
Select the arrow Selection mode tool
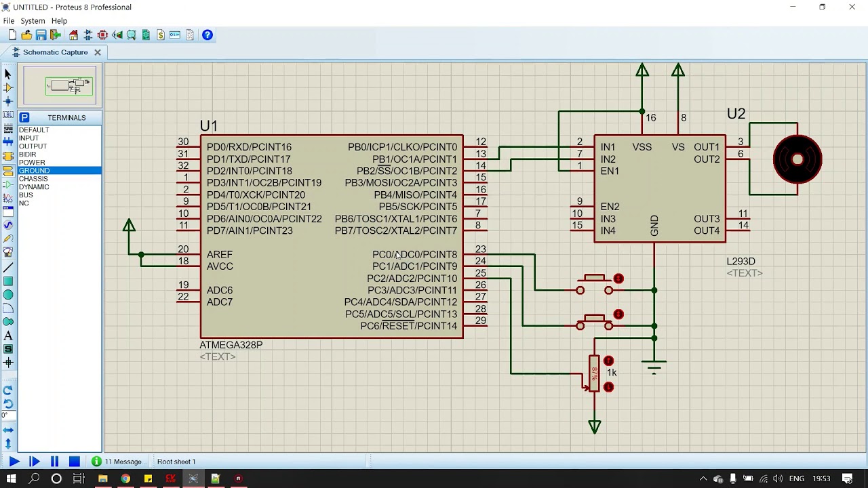click(x=8, y=73)
